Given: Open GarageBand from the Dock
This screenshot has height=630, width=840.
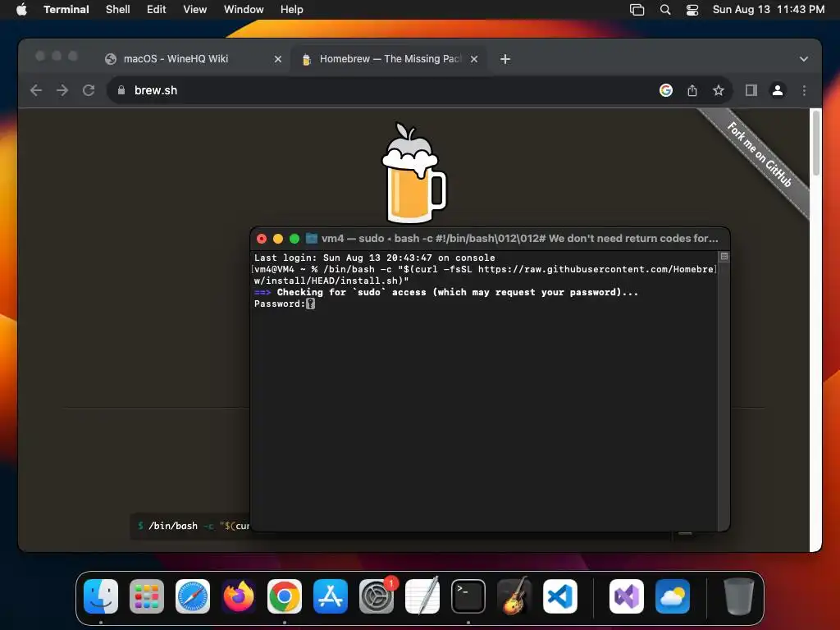Looking at the screenshot, I should point(514,596).
